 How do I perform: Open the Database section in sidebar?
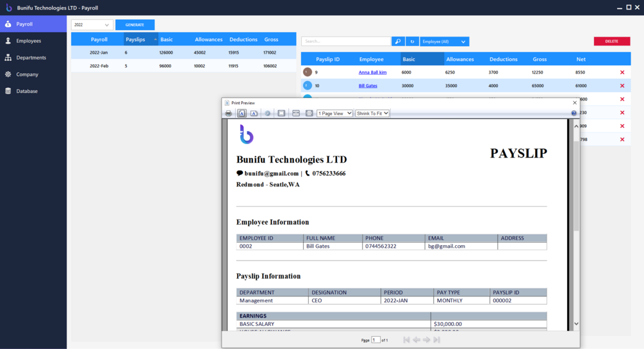tap(33, 91)
